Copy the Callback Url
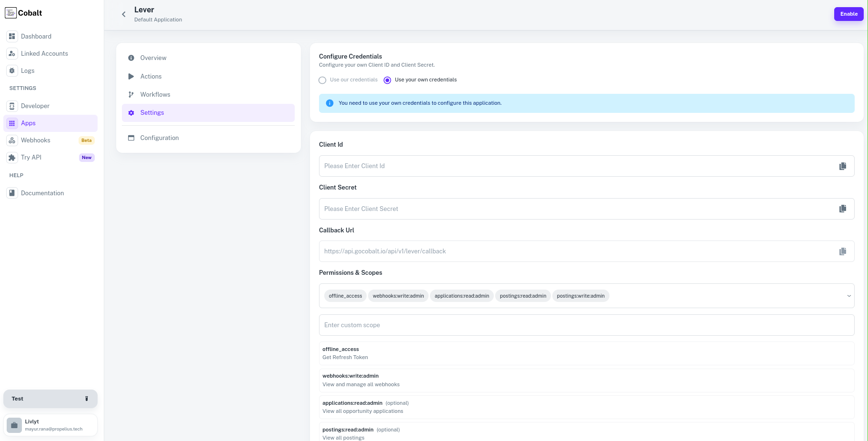The height and width of the screenshot is (441, 868). pyautogui.click(x=843, y=251)
